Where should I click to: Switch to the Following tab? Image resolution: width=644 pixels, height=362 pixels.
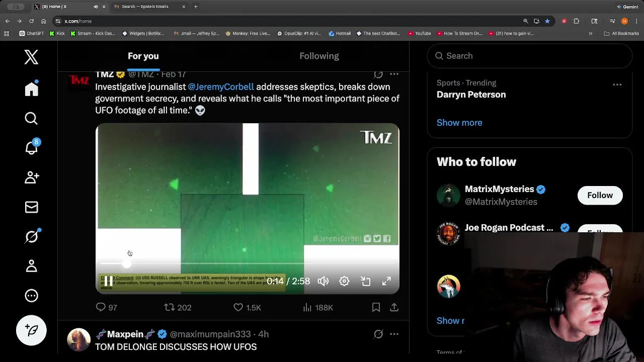319,56
